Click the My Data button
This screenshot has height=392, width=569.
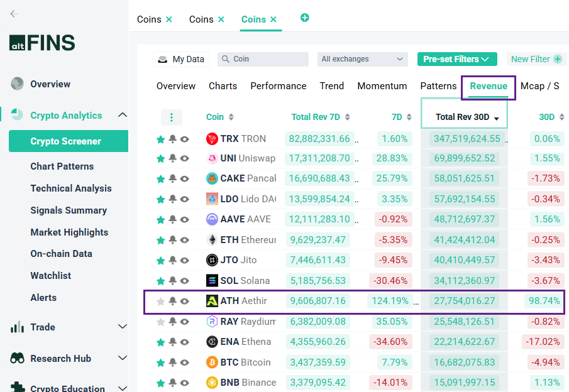click(180, 59)
